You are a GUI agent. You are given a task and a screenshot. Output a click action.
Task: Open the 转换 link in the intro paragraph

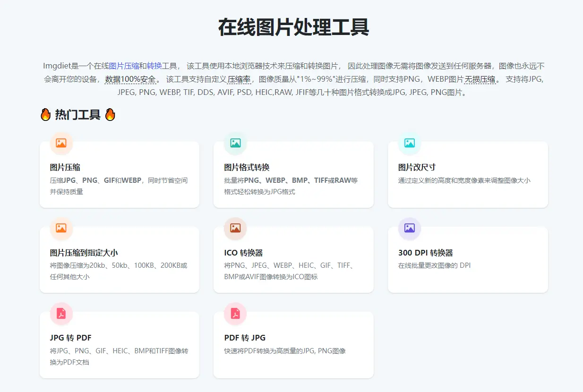[x=154, y=66]
